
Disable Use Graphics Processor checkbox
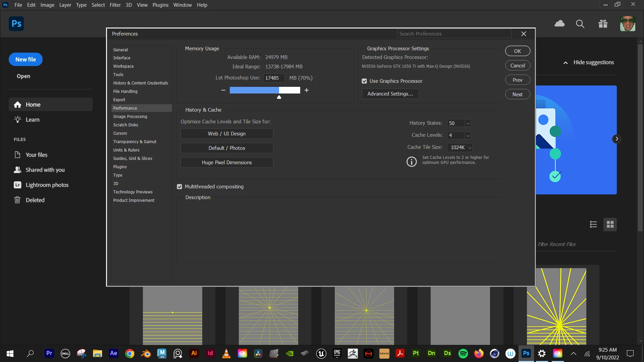click(364, 81)
